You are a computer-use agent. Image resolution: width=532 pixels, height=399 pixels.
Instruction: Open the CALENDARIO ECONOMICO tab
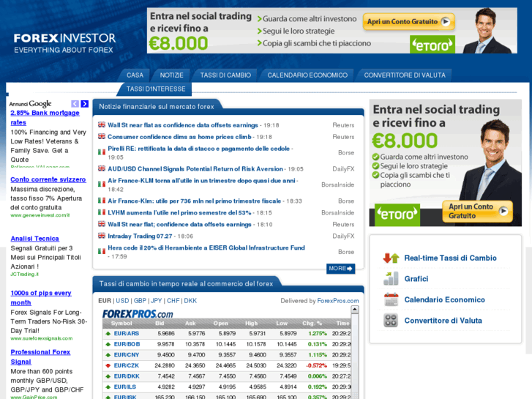307,75
